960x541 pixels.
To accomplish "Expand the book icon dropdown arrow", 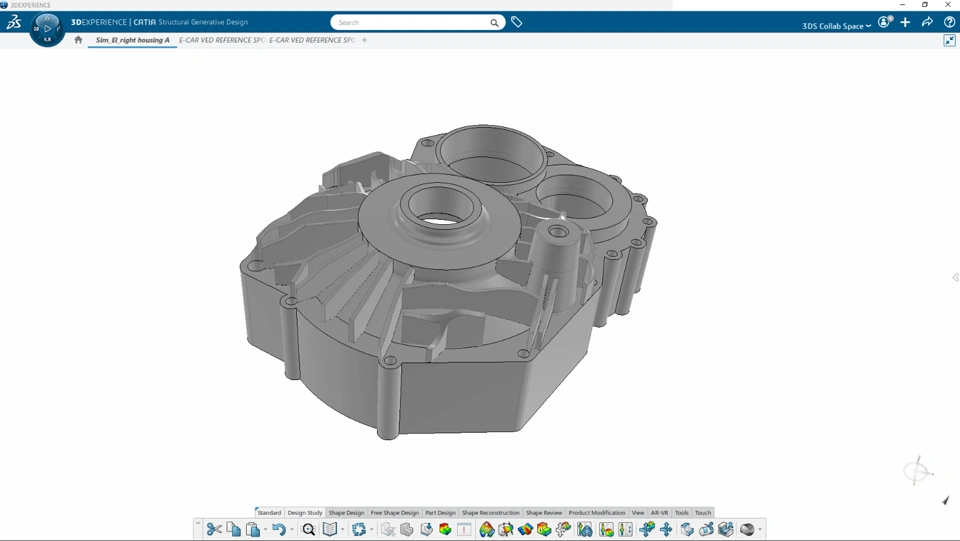I will tap(342, 530).
